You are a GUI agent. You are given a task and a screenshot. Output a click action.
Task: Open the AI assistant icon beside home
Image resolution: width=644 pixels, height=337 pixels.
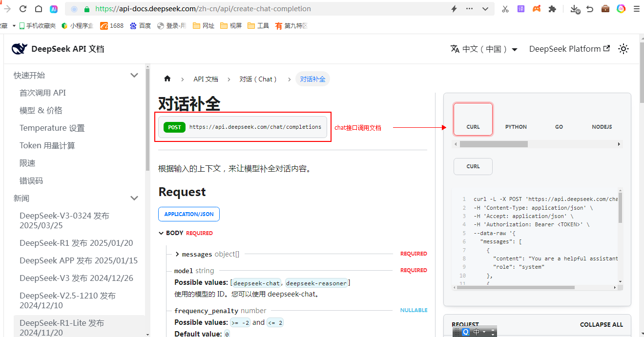coord(54,9)
